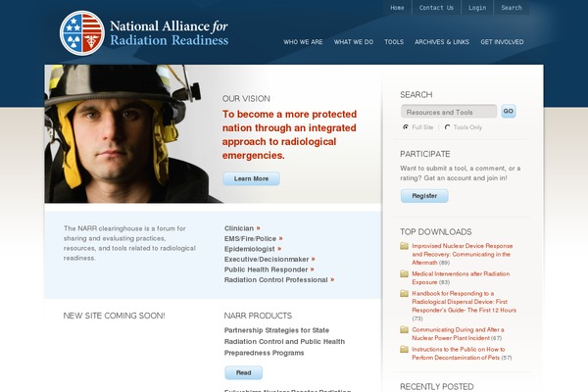Click the red arrow next to Executive/Decisionmaker
Screen dimensions: 588x392
coord(314,259)
